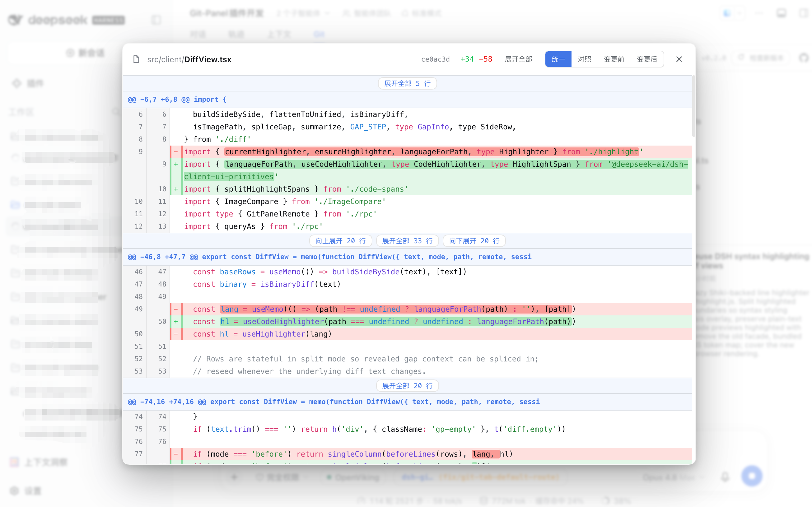
Task: Show the 变更后 after-change view
Action: click(x=647, y=59)
